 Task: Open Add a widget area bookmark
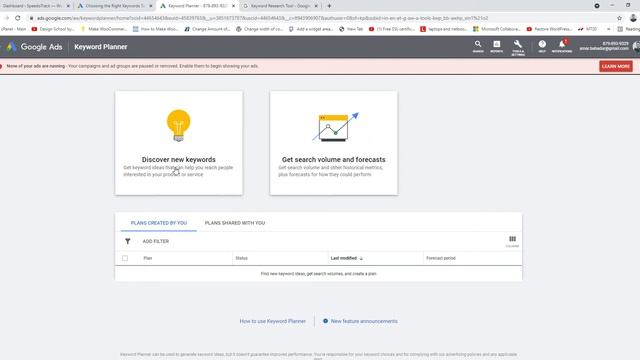pos(311,29)
